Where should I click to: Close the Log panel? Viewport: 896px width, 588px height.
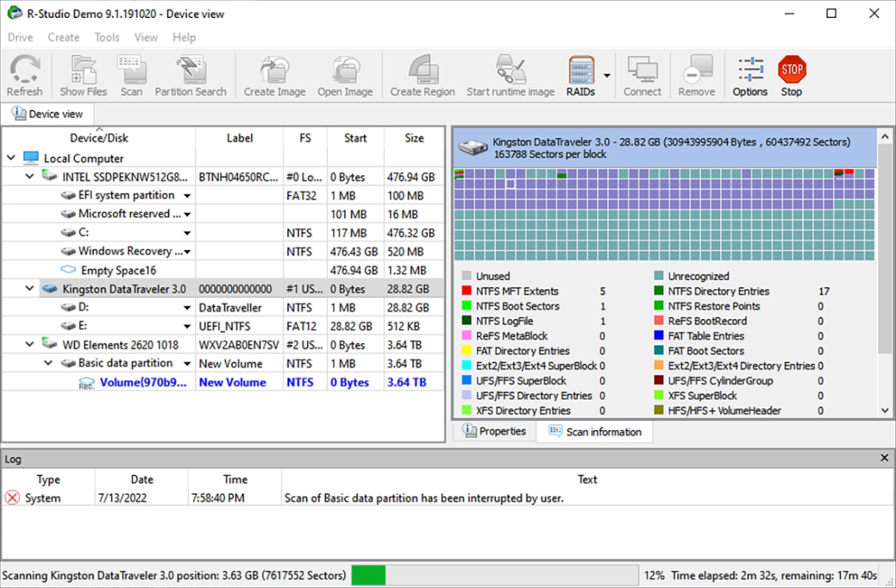pos(885,458)
